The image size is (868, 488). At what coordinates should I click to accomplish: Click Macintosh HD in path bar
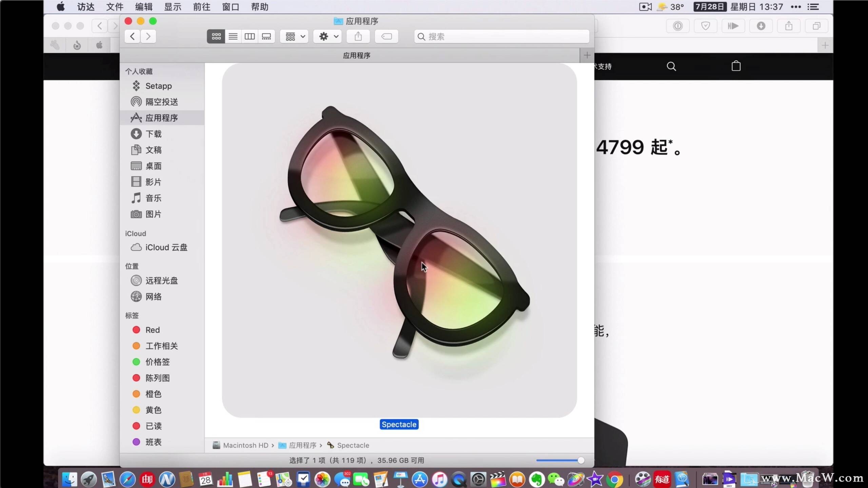point(240,445)
